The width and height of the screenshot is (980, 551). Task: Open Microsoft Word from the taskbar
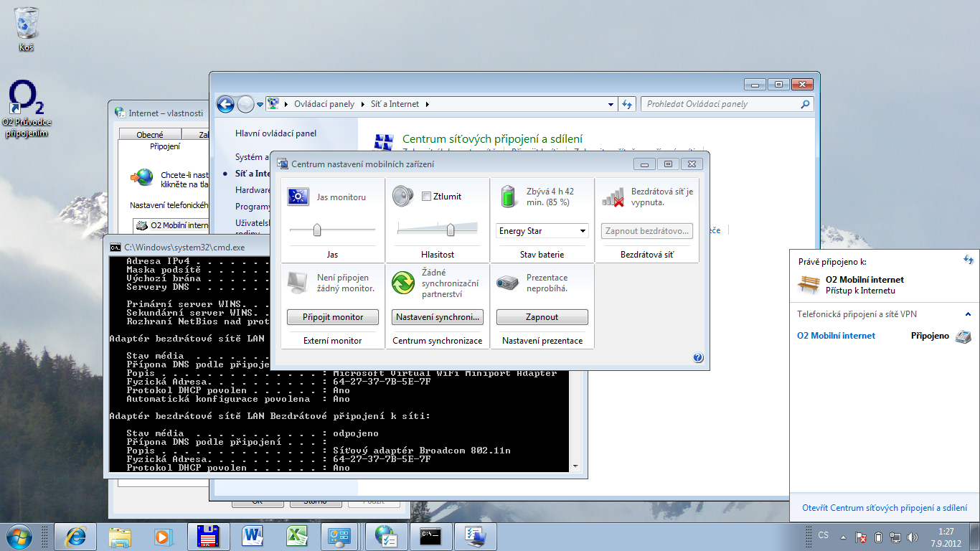[253, 536]
